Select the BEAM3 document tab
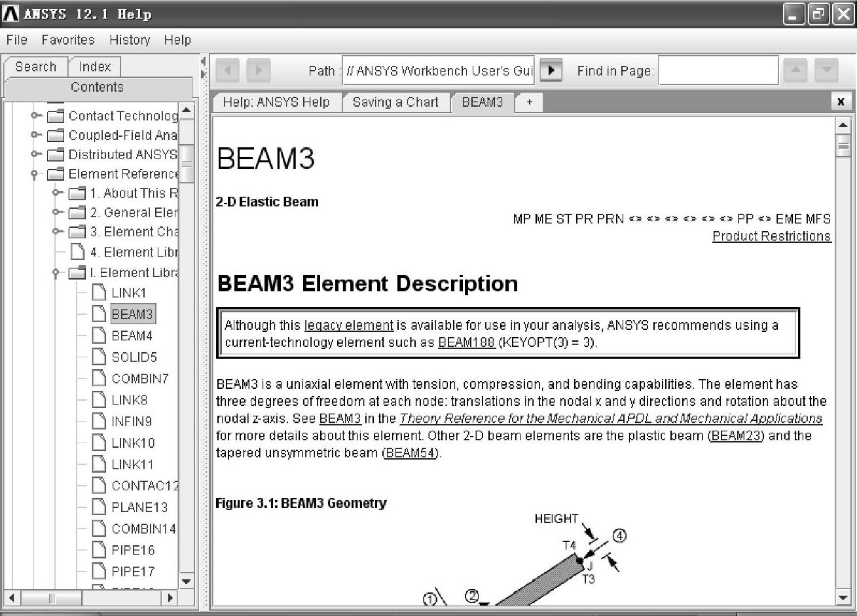 pyautogui.click(x=483, y=102)
